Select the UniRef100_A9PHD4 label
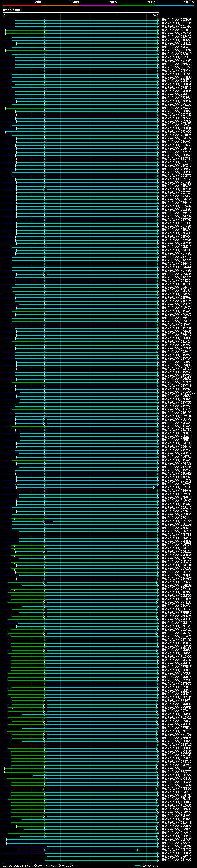Viewport: 197px width, 868px height. coord(177,91)
